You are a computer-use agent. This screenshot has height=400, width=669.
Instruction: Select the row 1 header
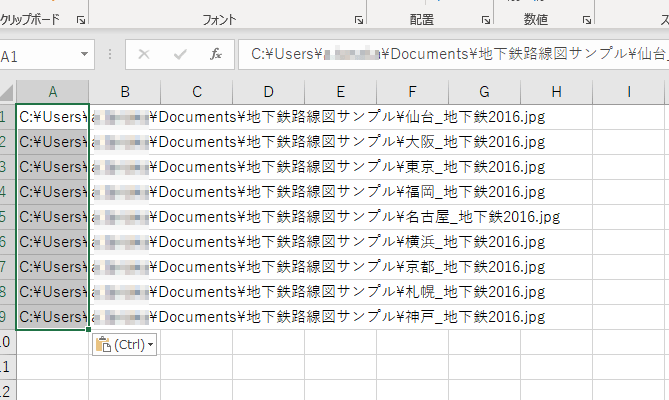point(7,116)
